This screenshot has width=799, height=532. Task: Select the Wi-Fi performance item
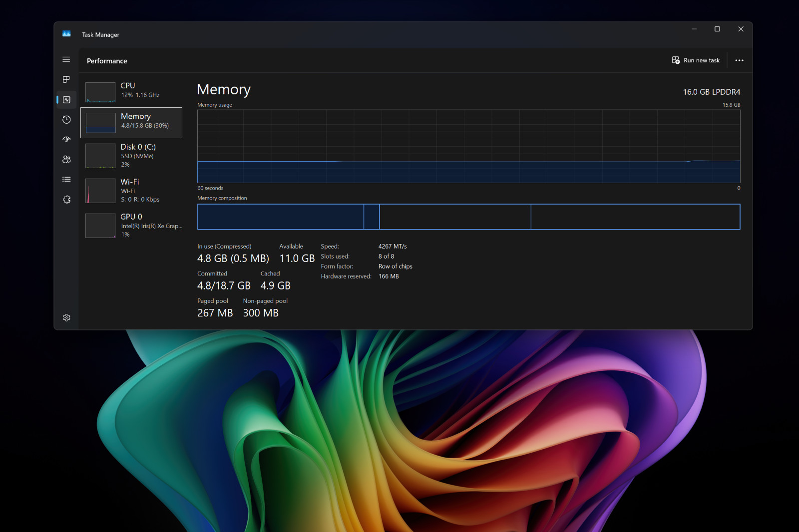[131, 191]
